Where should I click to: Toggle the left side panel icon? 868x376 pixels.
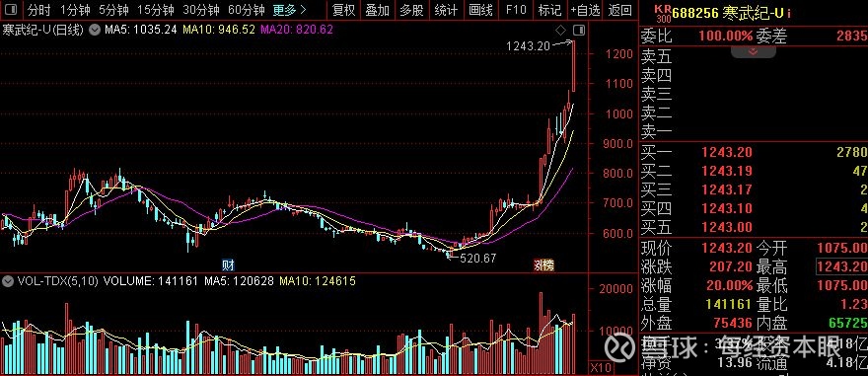click(12, 10)
